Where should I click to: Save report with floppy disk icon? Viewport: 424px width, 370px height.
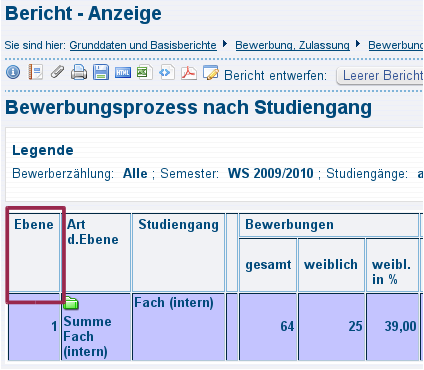click(x=101, y=72)
